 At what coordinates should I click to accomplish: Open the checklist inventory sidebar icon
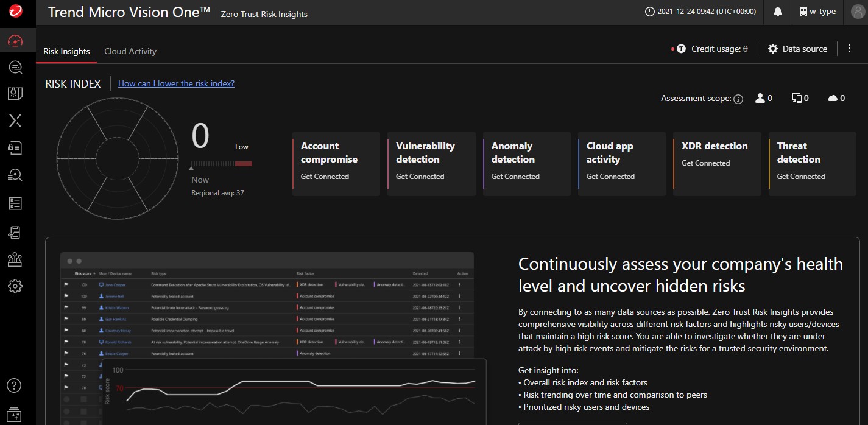(15, 203)
